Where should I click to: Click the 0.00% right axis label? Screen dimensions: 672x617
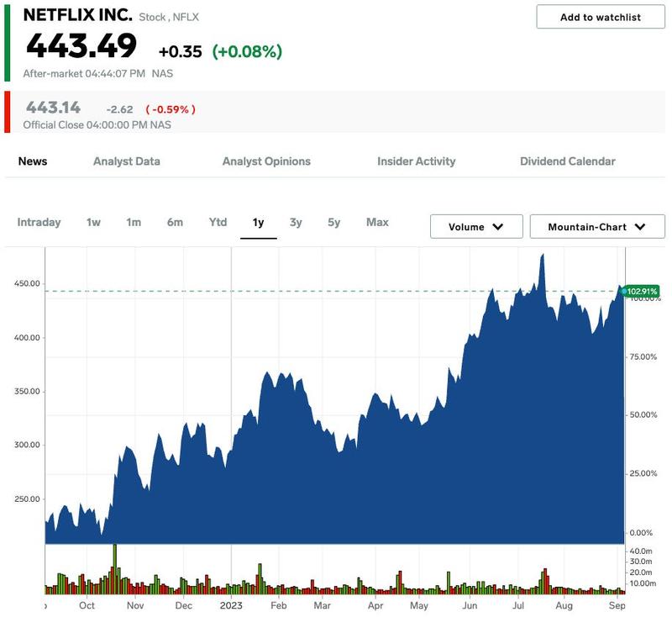point(641,533)
